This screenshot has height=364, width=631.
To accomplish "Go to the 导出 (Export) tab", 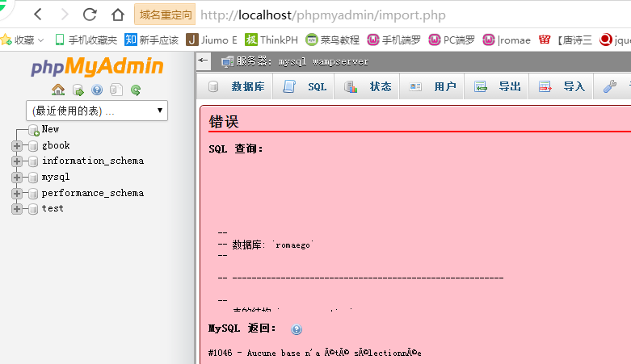I will pos(498,86).
